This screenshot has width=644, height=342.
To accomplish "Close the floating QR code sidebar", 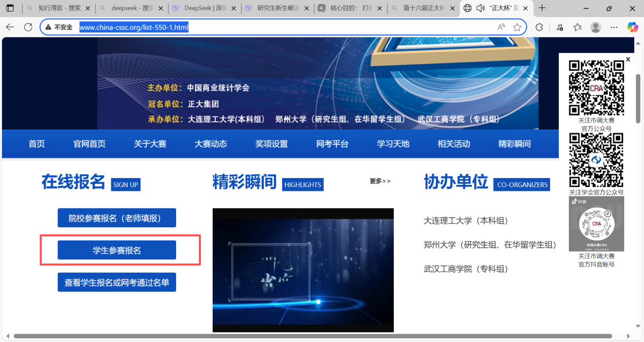I will click(628, 59).
